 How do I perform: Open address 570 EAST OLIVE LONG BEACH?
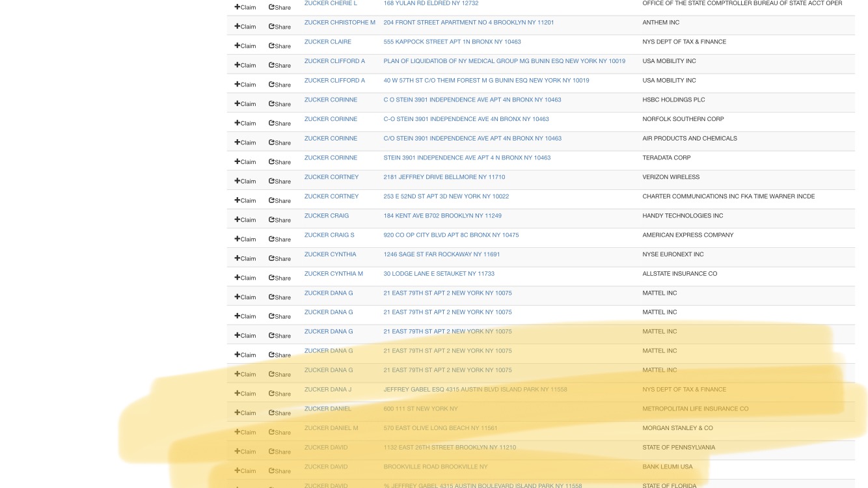coord(441,428)
